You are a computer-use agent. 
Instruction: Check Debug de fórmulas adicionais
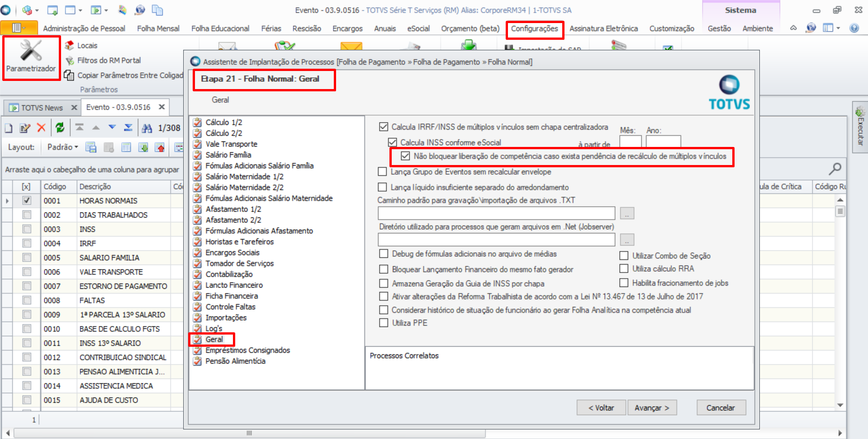point(384,254)
